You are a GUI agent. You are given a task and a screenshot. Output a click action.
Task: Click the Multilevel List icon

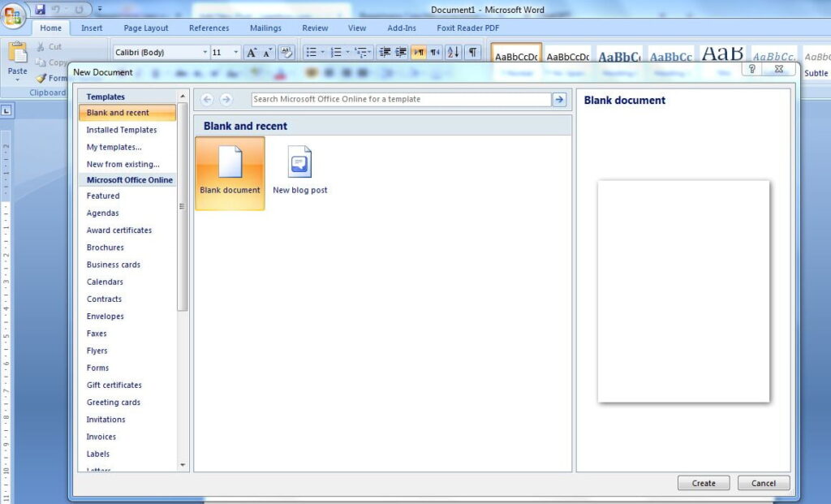360,52
